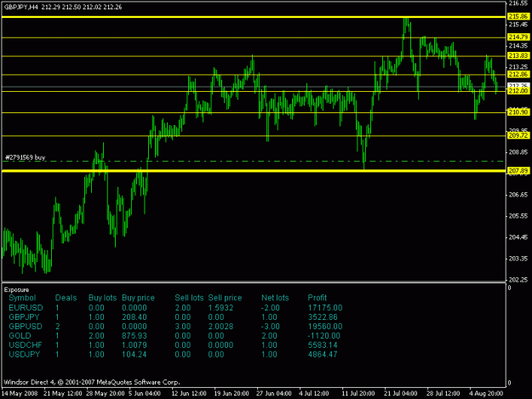Click the 28 Jul 12:00 time label
This screenshot has height=399, width=532.
pyautogui.click(x=443, y=394)
